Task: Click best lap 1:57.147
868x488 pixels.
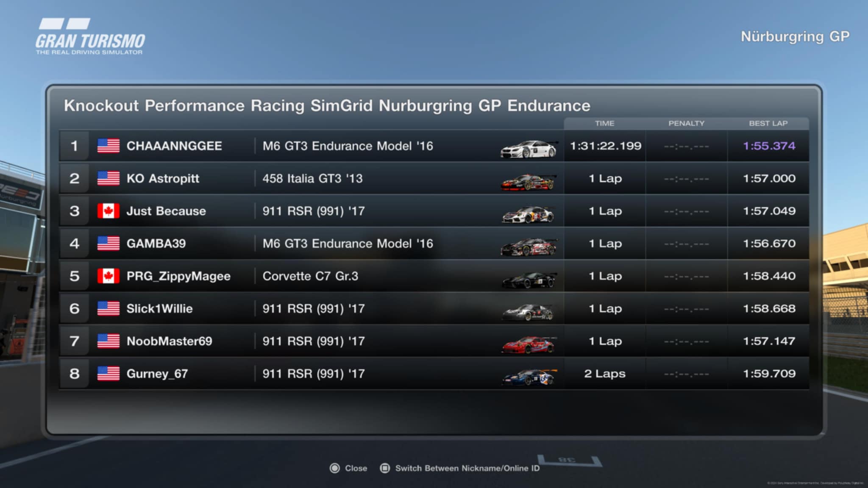Action: click(x=769, y=341)
